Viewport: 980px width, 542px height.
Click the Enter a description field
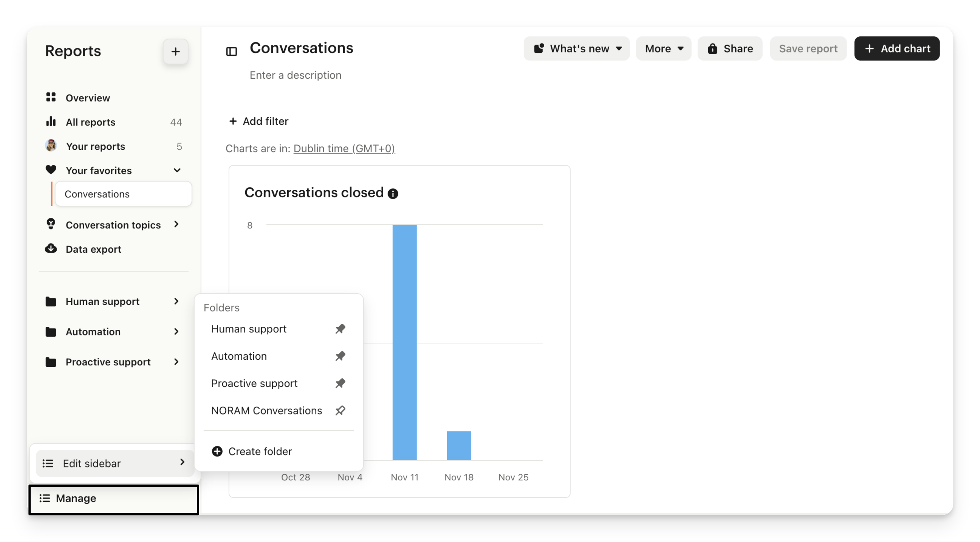click(295, 75)
